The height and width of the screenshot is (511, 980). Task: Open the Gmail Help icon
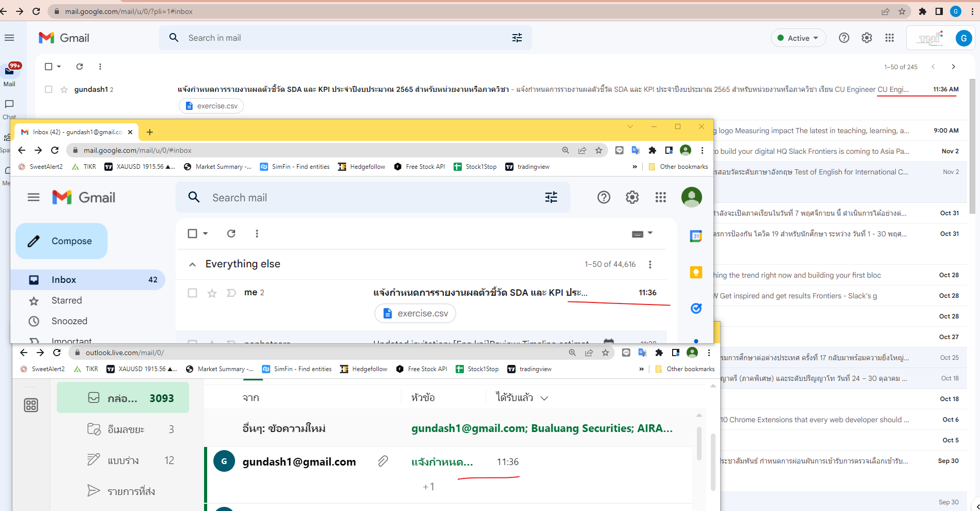click(603, 197)
